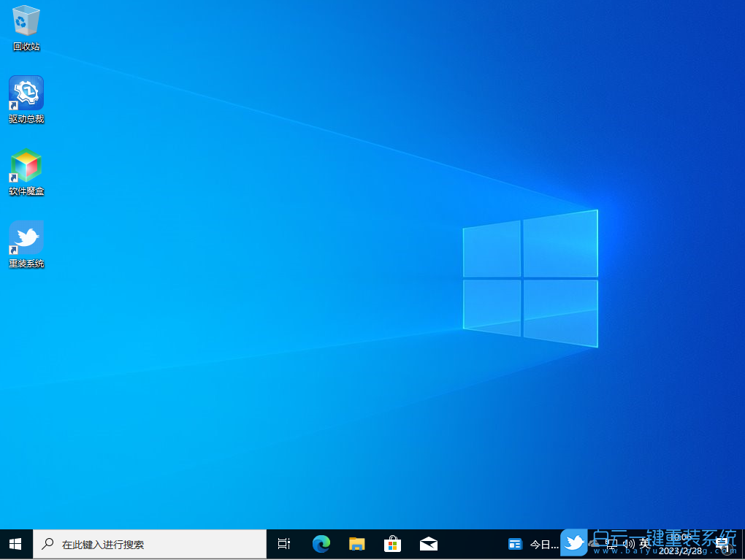Open the Action Center notifications
The image size is (745, 560).
[x=722, y=543]
